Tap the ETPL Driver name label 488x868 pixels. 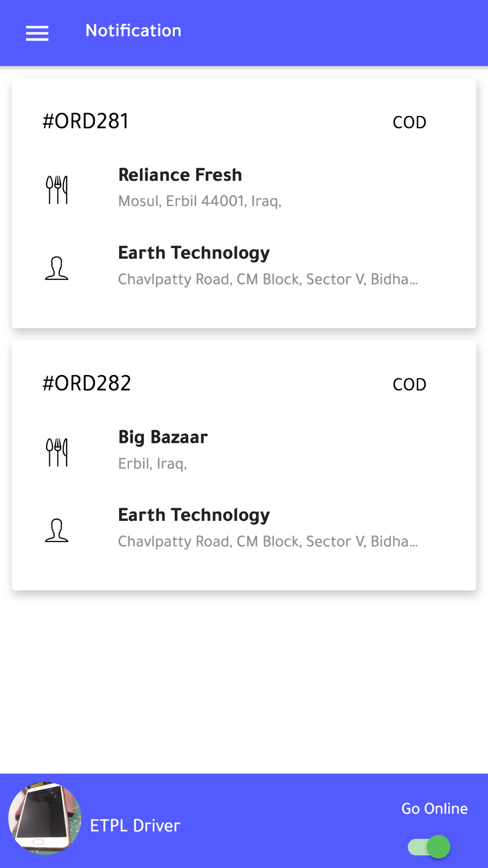(x=135, y=826)
